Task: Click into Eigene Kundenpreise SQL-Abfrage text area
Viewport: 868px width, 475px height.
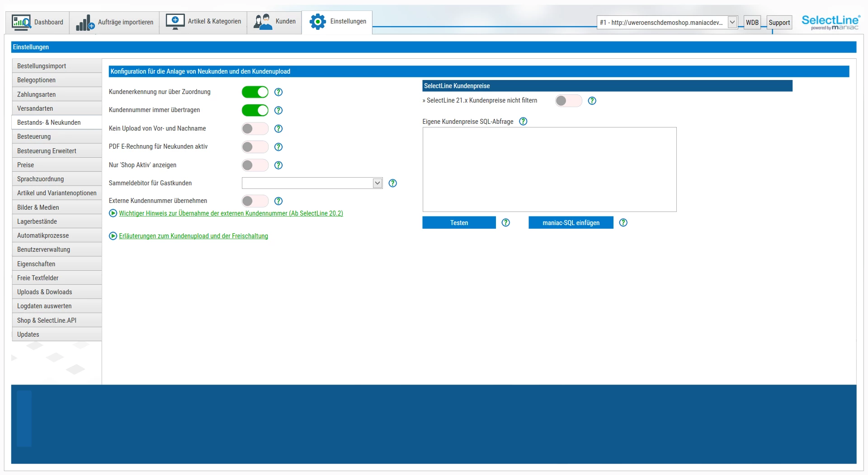Action: point(549,169)
